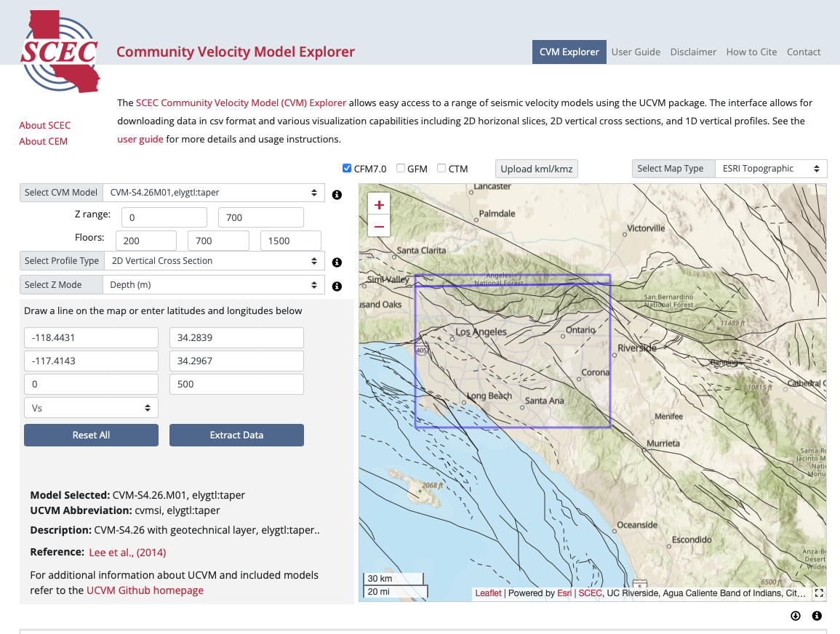Viewport: 840px width, 634px height.
Task: Open the CVM Model dropdown
Action: pyautogui.click(x=214, y=193)
